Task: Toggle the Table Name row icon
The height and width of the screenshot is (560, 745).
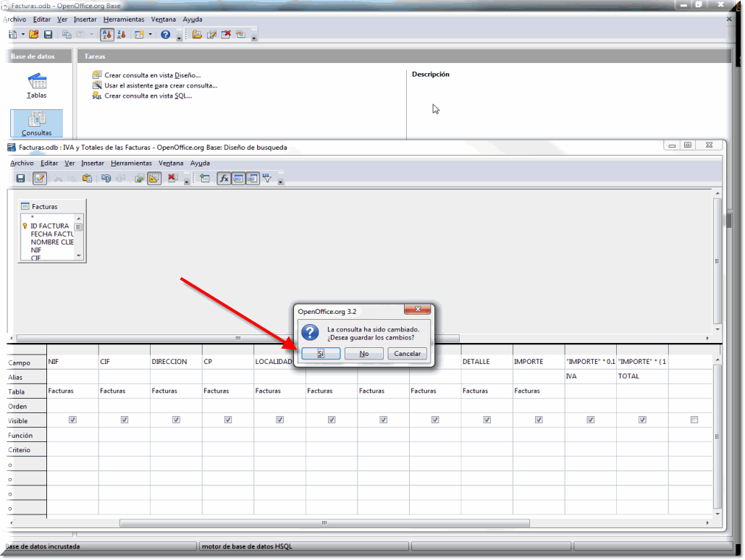Action: click(238, 179)
